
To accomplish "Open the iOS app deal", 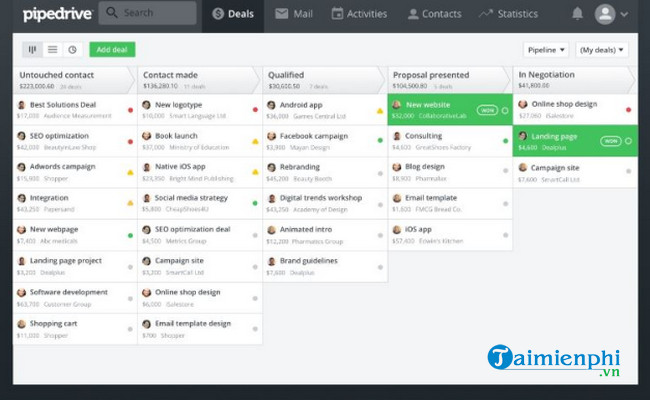I will 450,235.
